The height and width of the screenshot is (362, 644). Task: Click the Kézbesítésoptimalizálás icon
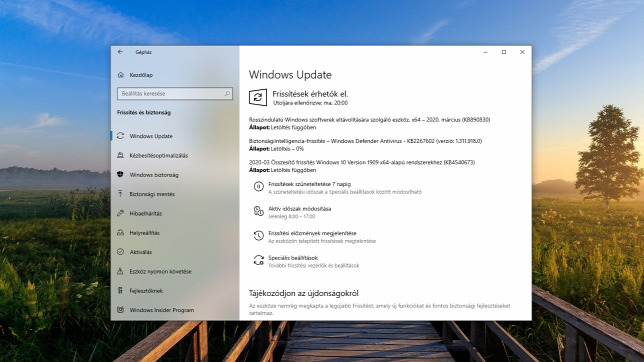[x=120, y=155]
